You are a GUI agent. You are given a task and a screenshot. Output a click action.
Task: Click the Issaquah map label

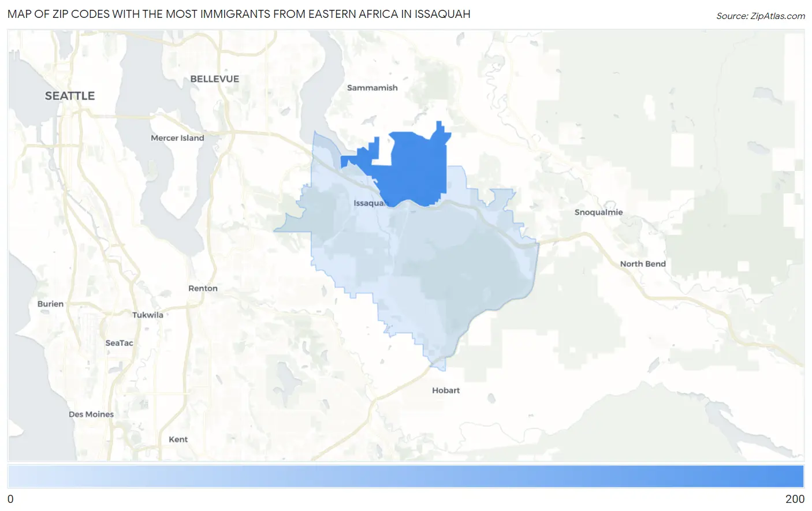pyautogui.click(x=370, y=203)
